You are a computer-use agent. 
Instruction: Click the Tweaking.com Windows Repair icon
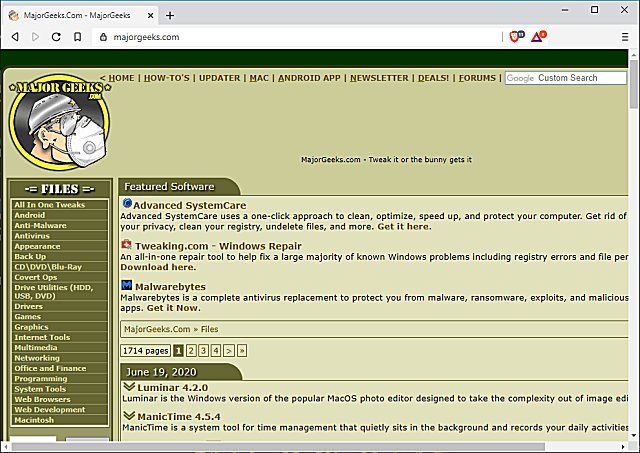(127, 245)
